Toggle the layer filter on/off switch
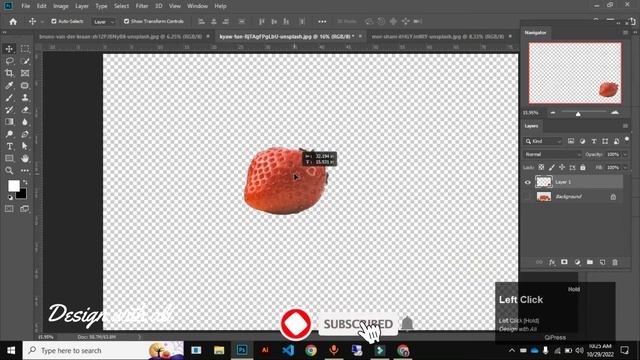 (627, 140)
